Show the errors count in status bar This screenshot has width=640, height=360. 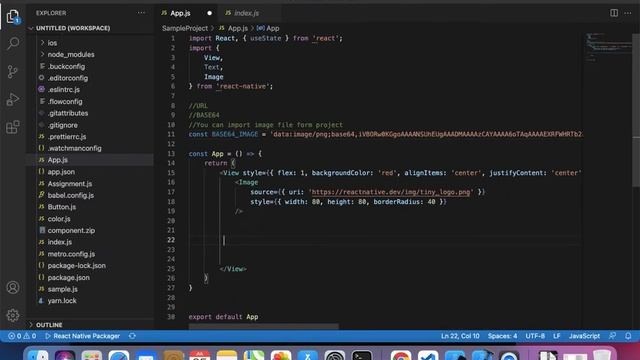pos(15,336)
